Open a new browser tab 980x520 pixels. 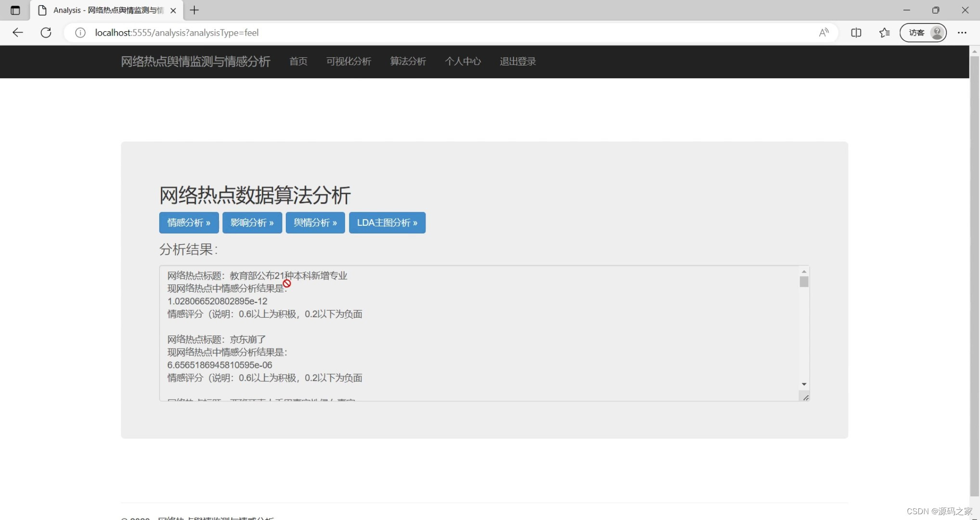click(194, 10)
